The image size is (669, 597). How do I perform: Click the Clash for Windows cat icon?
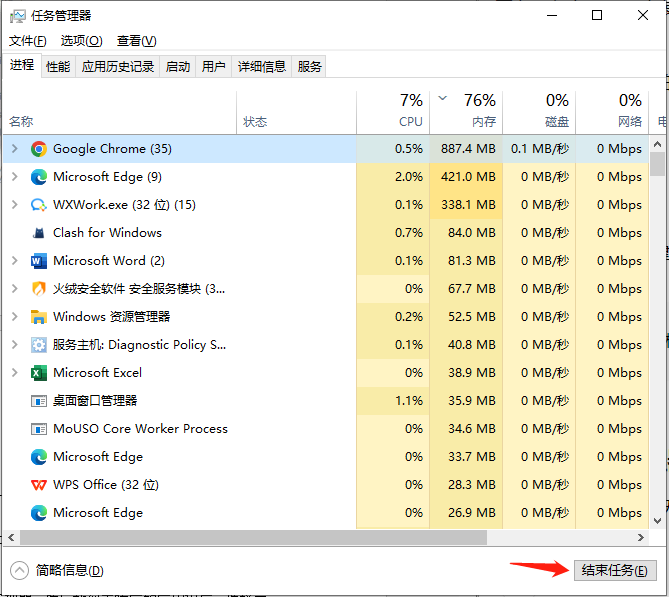39,233
